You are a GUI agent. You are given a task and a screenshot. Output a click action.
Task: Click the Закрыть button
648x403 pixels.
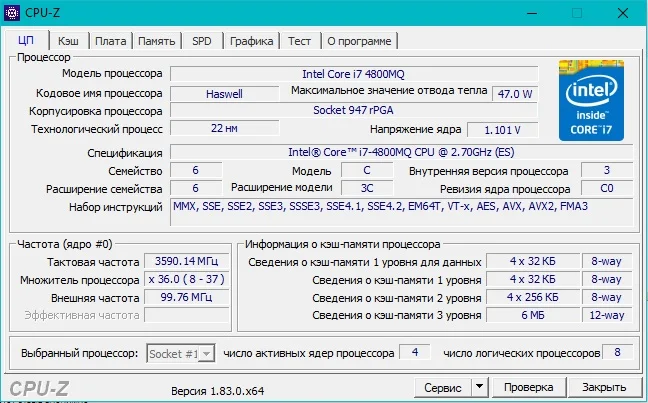point(604,387)
